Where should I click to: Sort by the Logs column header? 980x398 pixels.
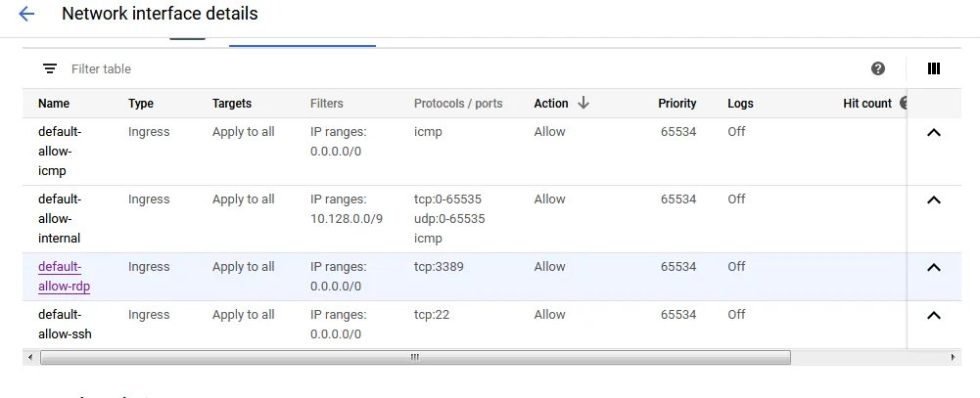740,103
